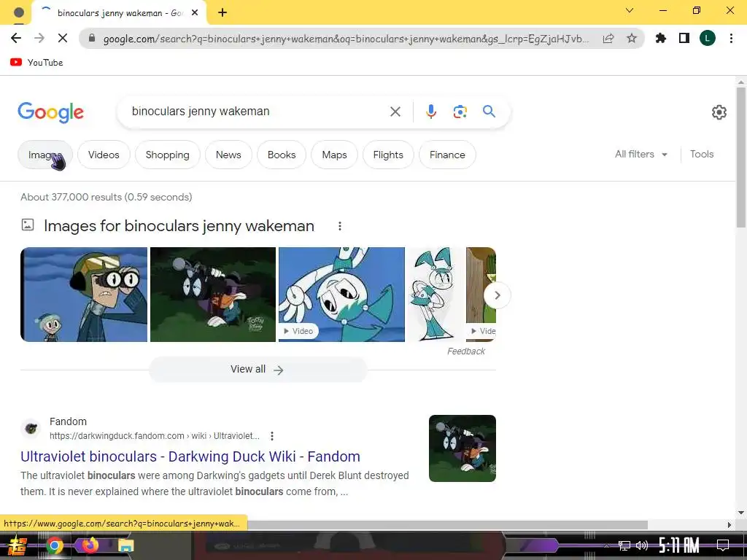The image size is (747, 560).
Task: Search by image with Google Lens
Action: (x=460, y=112)
